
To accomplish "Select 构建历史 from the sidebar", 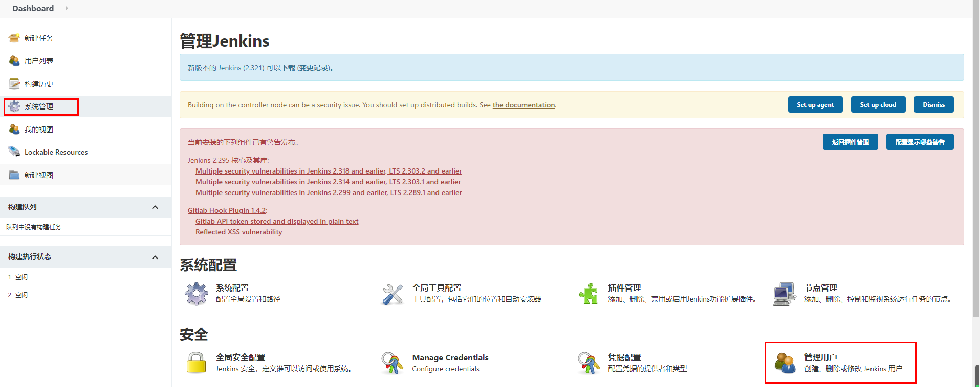I will [39, 84].
